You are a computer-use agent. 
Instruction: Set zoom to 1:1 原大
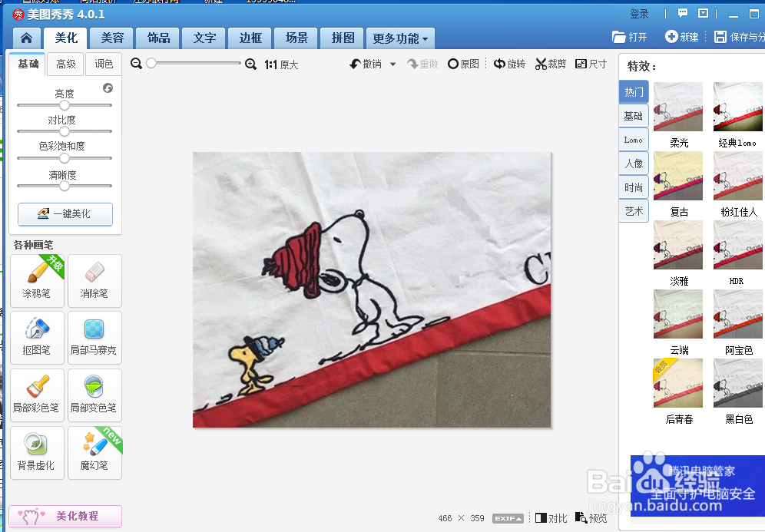tap(282, 64)
